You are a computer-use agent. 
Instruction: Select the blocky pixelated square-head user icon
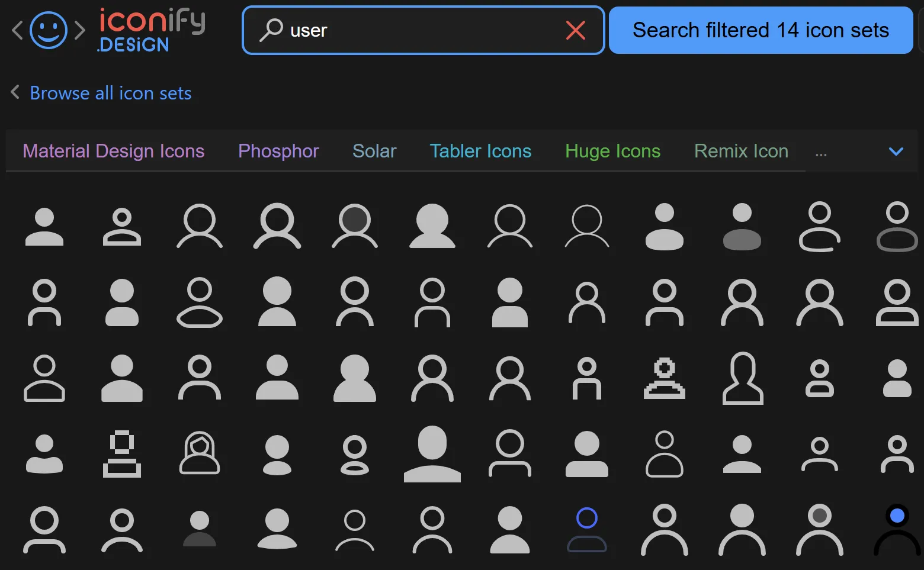122,454
